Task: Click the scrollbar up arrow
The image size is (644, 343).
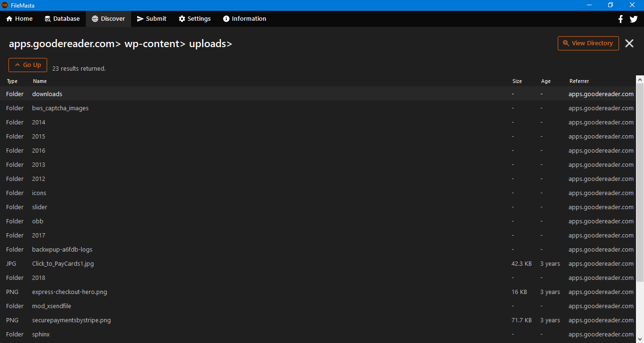Action: point(640,79)
